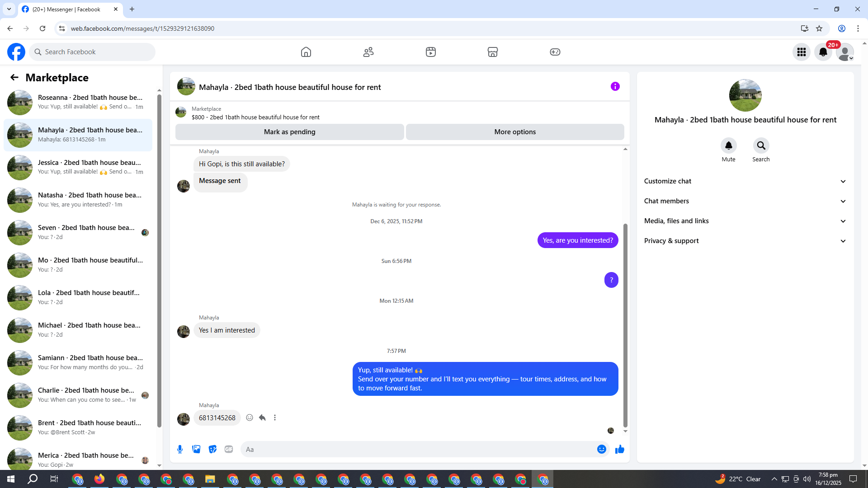Show hidden system tray icons
868x488 pixels.
click(774, 479)
